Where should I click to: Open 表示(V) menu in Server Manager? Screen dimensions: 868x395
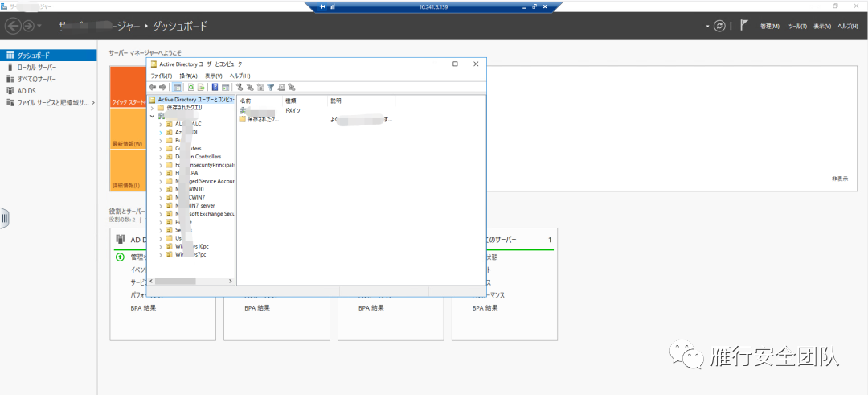pos(822,26)
